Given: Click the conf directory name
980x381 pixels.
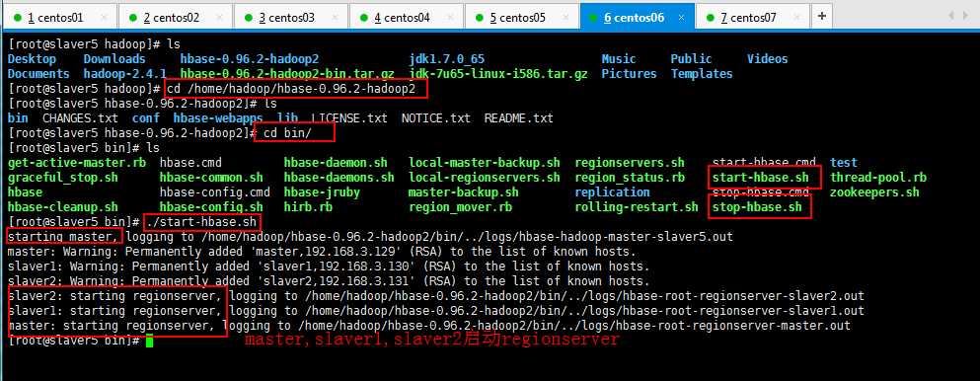Looking at the screenshot, I should [146, 118].
